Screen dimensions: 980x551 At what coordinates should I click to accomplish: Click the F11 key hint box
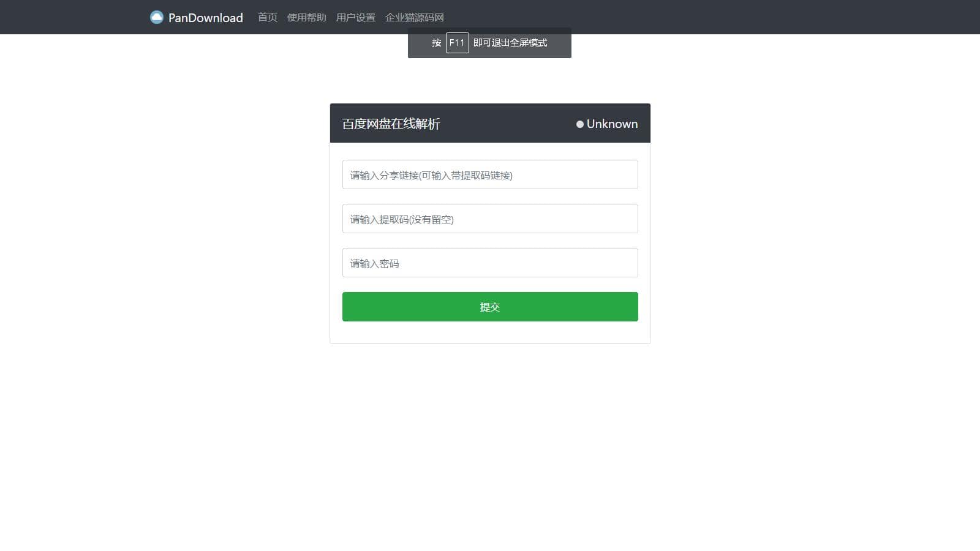457,43
